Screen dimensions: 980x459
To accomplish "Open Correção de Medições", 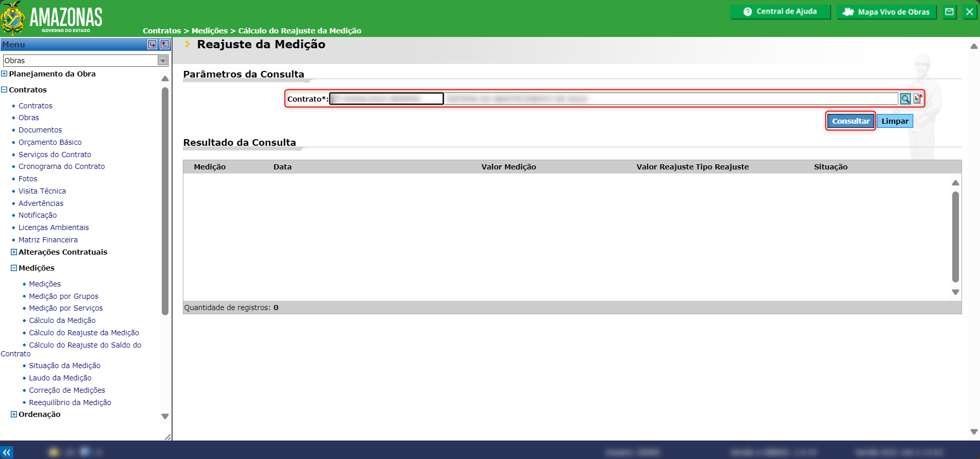I will (x=67, y=390).
